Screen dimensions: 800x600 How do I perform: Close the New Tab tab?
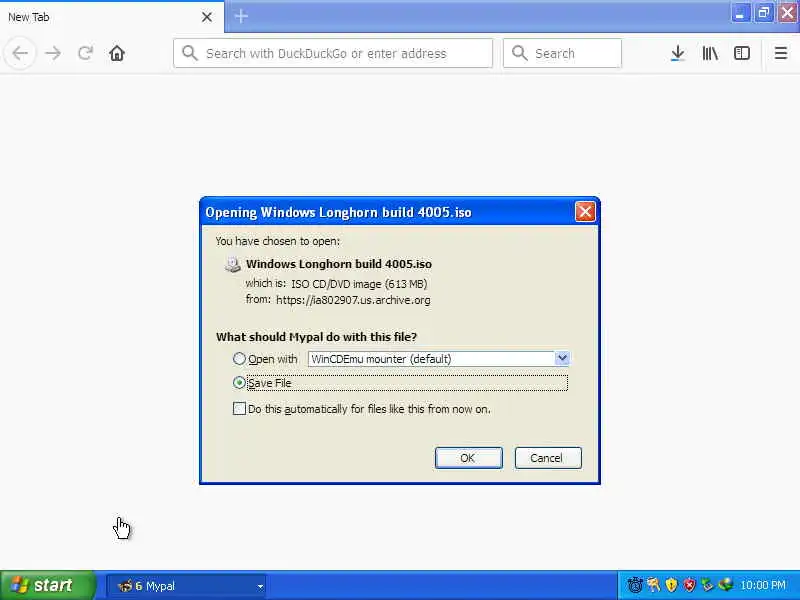click(x=207, y=17)
